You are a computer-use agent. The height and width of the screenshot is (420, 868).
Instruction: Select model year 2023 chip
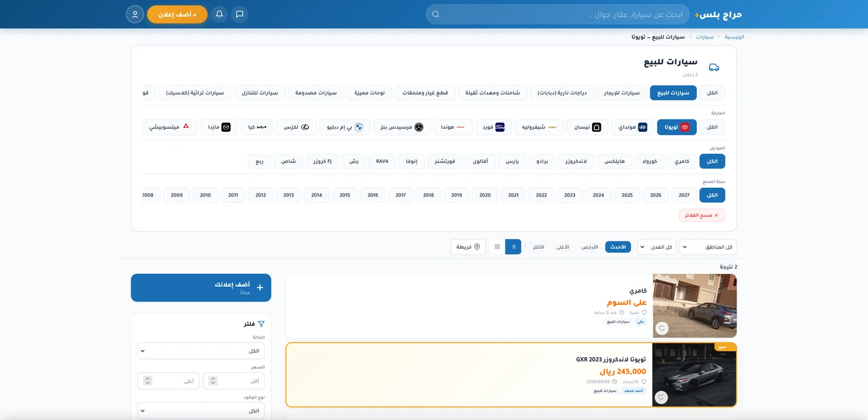(x=570, y=195)
